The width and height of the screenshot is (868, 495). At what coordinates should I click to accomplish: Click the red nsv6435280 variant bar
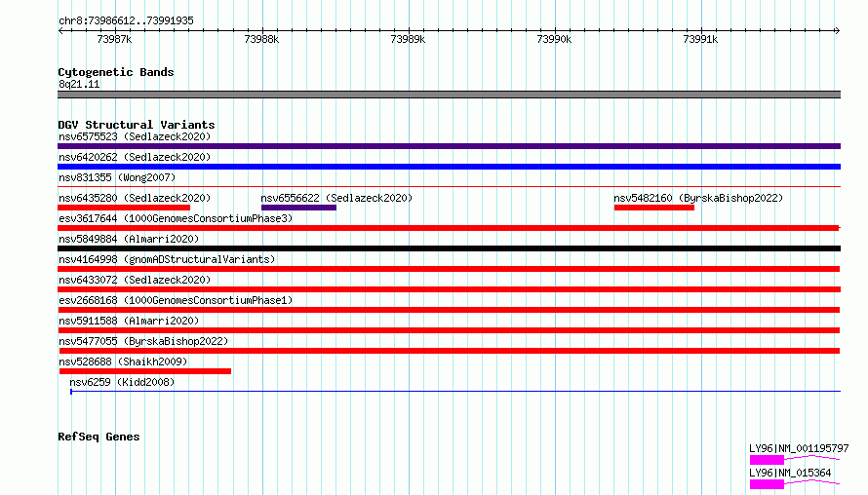[124, 208]
